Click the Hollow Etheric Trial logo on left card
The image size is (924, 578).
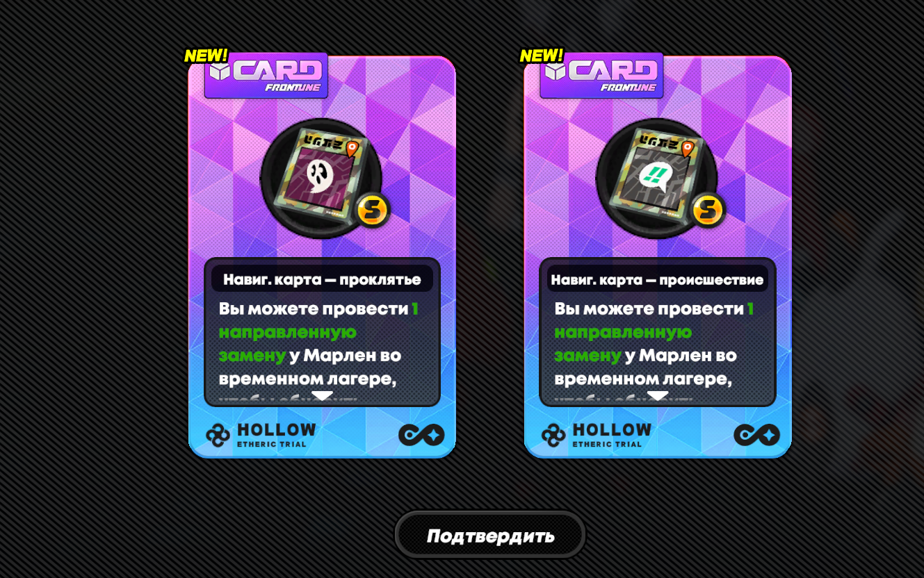(x=261, y=435)
